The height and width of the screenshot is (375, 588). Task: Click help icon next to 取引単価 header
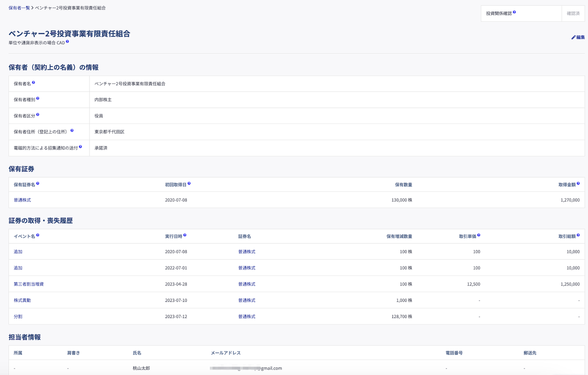coord(479,235)
